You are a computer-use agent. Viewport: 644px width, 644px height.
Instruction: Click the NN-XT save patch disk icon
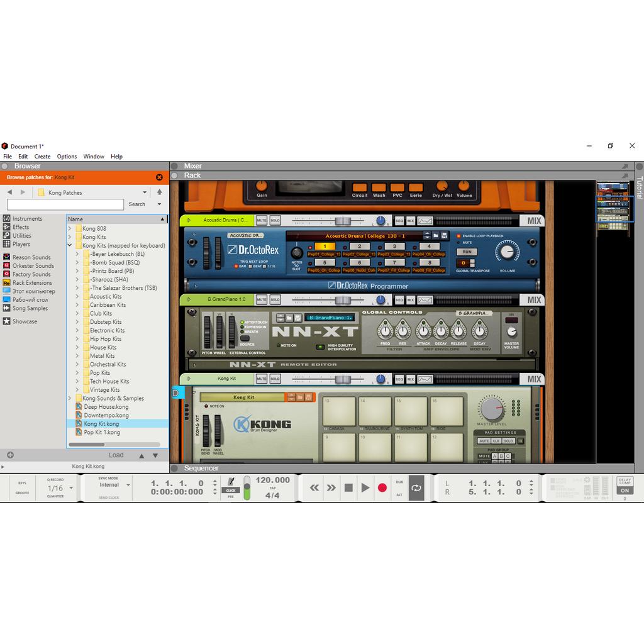[x=297, y=318]
